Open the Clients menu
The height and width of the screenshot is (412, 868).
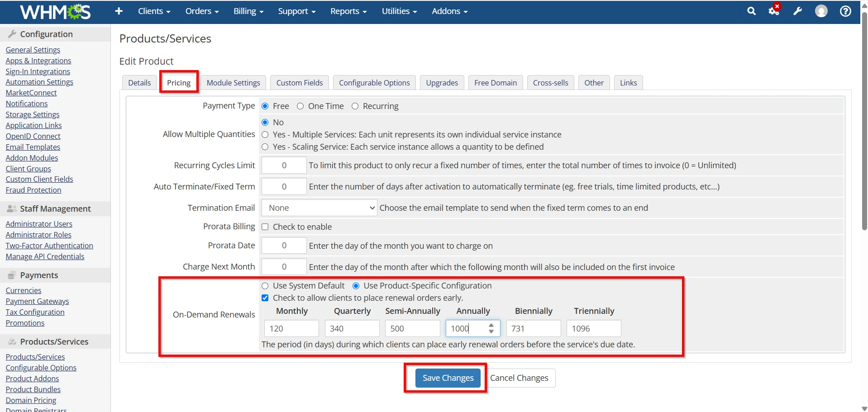[154, 11]
